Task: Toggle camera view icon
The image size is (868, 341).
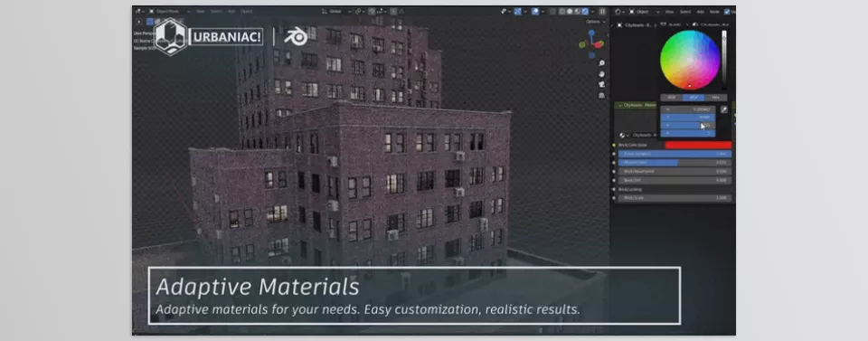Action: pyautogui.click(x=602, y=85)
